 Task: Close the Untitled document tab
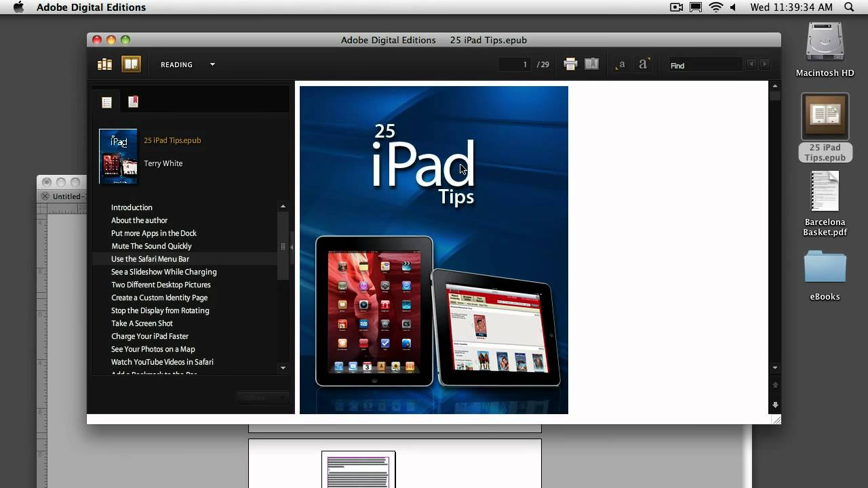pyautogui.click(x=45, y=197)
